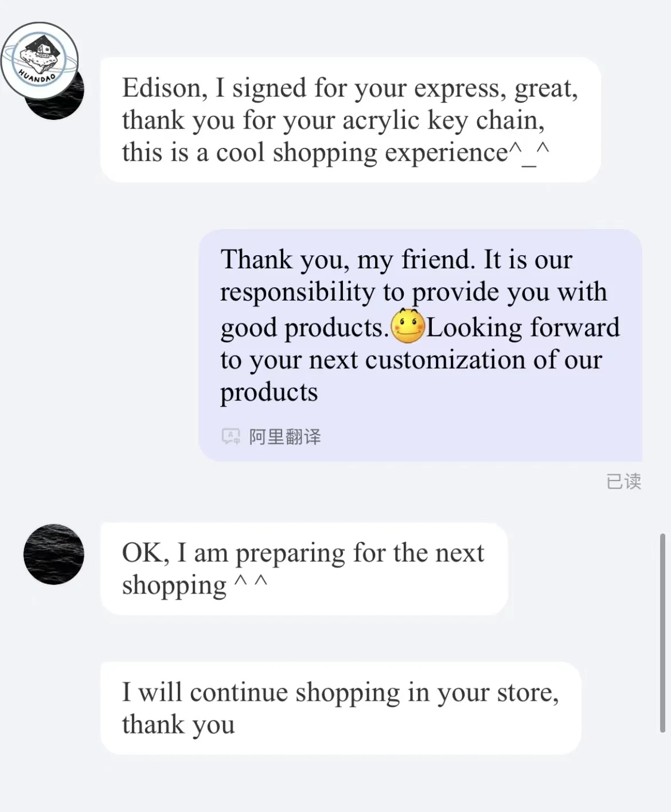The width and height of the screenshot is (671, 812).
Task: Click the ^_^ emoticon after 'shopping experience'
Action: click(529, 154)
